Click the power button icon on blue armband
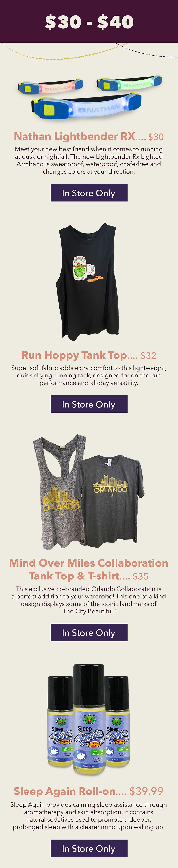 (48, 110)
